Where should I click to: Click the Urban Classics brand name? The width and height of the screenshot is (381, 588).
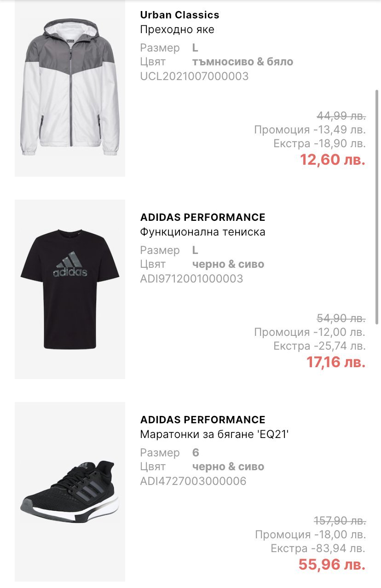[x=179, y=15]
